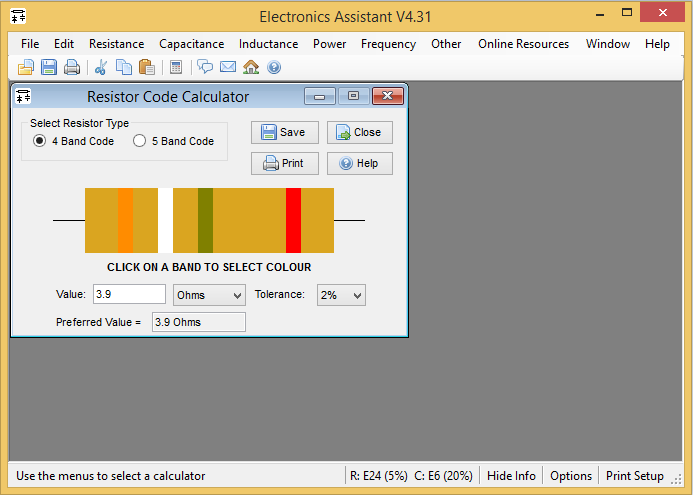Click the Copy toolbar icon
Viewport: 693px width, 495px height.
tap(124, 67)
